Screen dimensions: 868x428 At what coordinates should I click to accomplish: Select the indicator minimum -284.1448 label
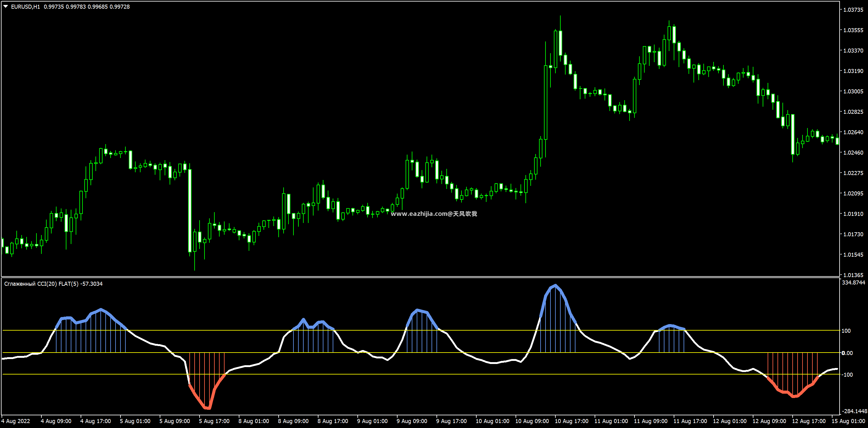854,411
